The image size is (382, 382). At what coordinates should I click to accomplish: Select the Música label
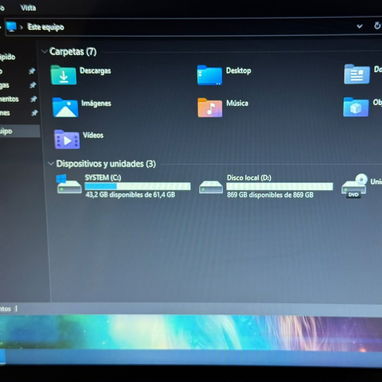[x=237, y=103]
